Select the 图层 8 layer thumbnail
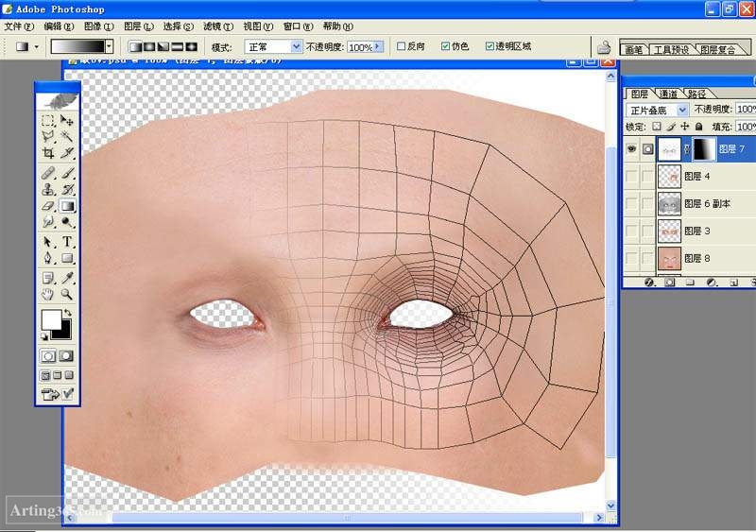Image resolution: width=756 pixels, height=532 pixels. pyautogui.click(x=669, y=259)
